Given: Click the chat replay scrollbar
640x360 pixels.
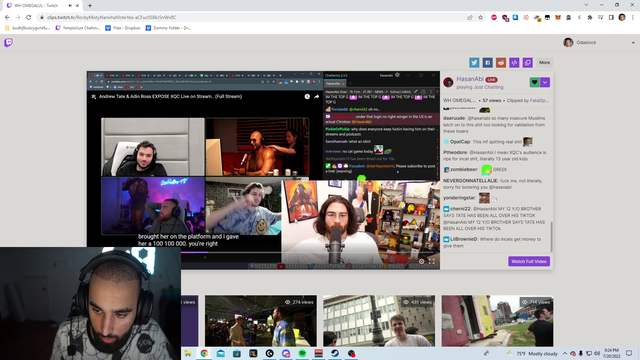Looking at the screenshot, I should coord(551,237).
